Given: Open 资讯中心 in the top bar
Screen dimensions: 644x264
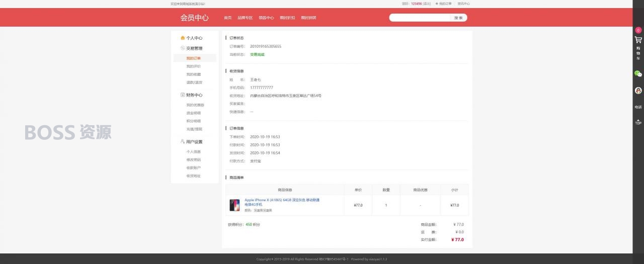Looking at the screenshot, I should (x=463, y=4).
